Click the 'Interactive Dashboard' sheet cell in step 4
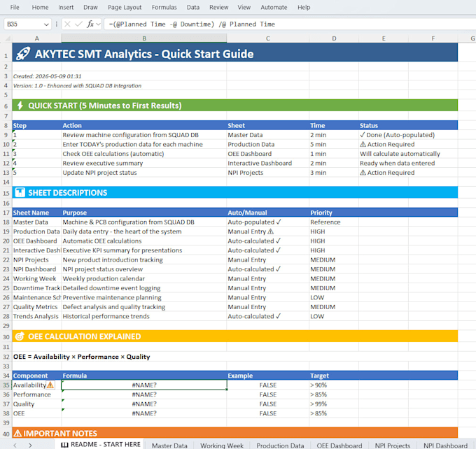The image size is (476, 449). click(x=267, y=163)
